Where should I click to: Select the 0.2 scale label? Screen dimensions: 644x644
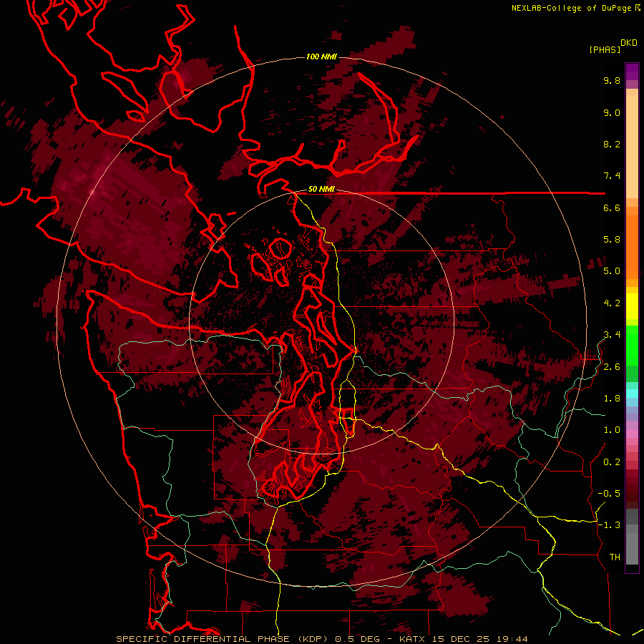click(612, 462)
